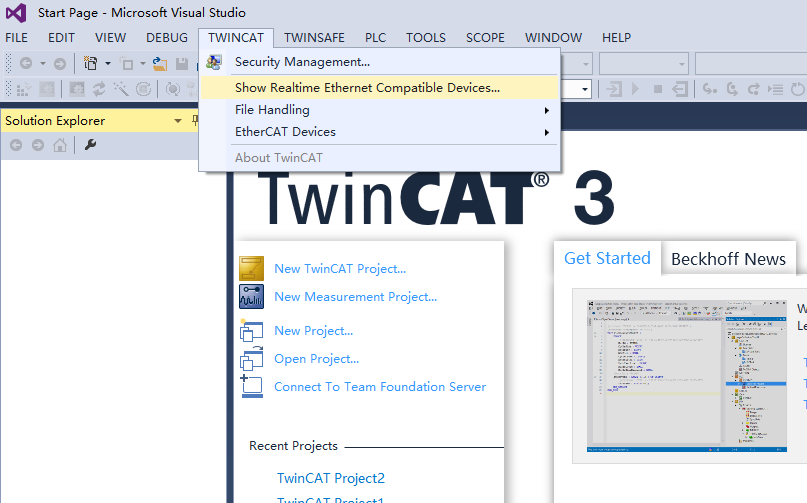Expand Add New Item dropdown arrow
This screenshot has width=807, height=503.
pyautogui.click(x=143, y=64)
